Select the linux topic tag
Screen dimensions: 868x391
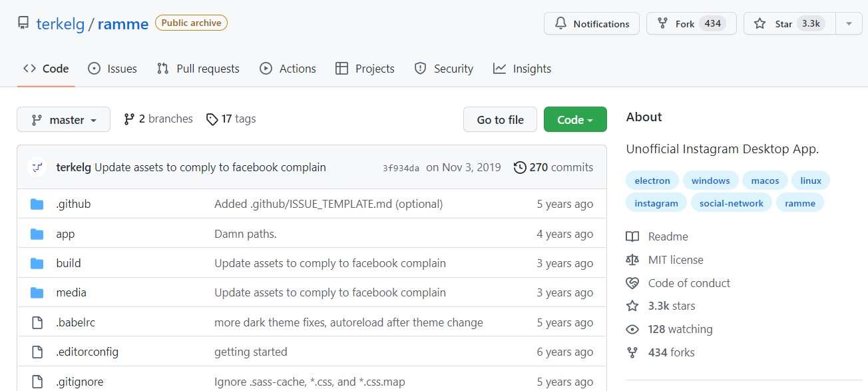tap(811, 181)
